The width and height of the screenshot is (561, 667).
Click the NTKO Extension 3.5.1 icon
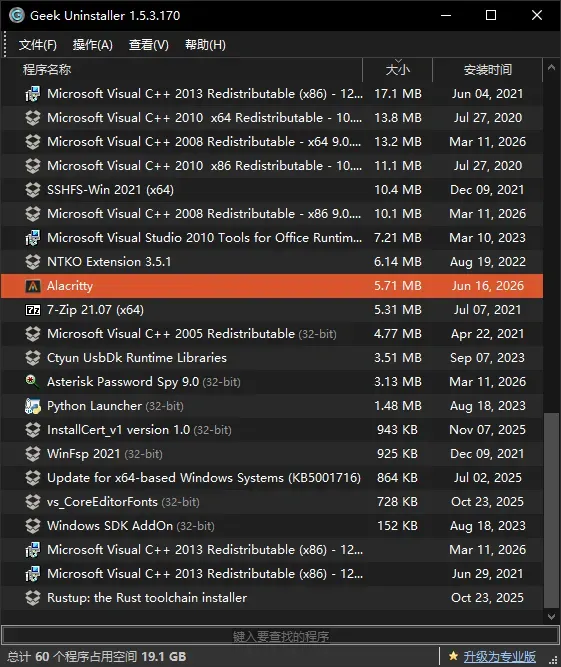click(x=33, y=262)
